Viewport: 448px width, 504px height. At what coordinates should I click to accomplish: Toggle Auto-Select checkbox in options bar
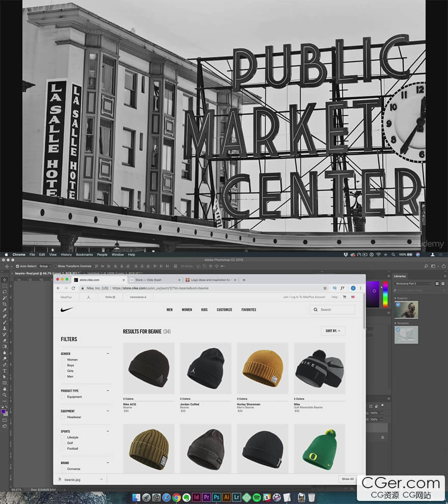click(x=17, y=266)
